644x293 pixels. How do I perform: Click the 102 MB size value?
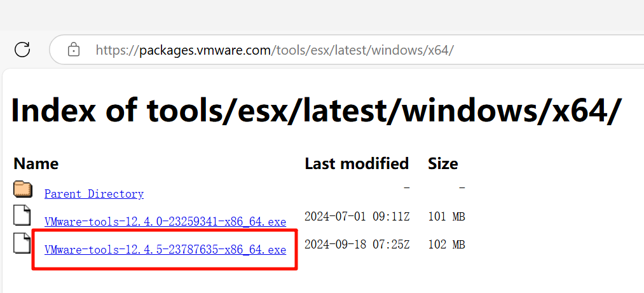446,245
